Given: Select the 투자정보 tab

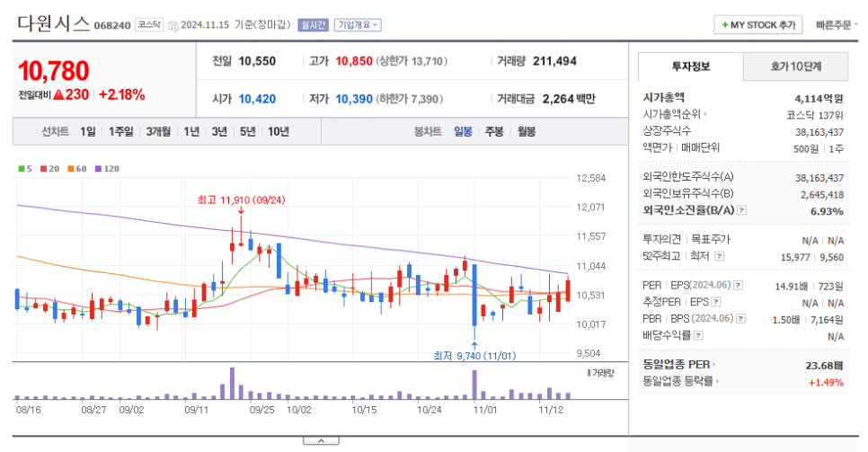Looking at the screenshot, I should click(x=691, y=66).
